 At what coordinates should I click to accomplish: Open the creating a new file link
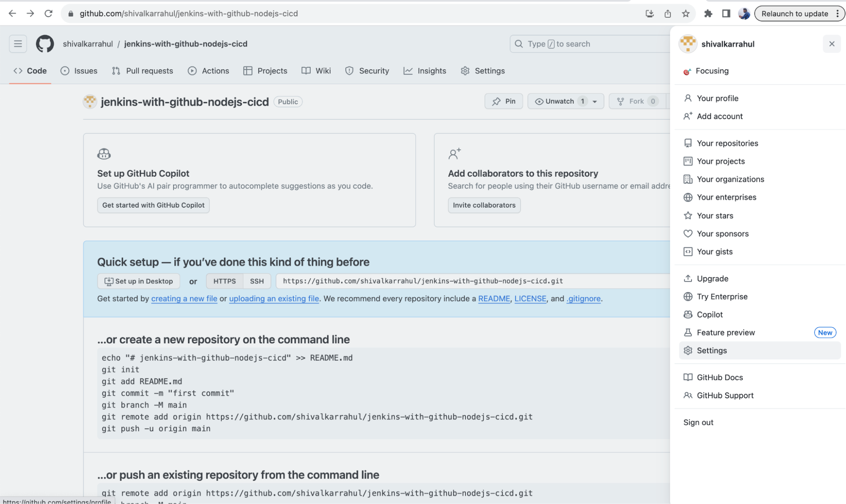(x=184, y=299)
